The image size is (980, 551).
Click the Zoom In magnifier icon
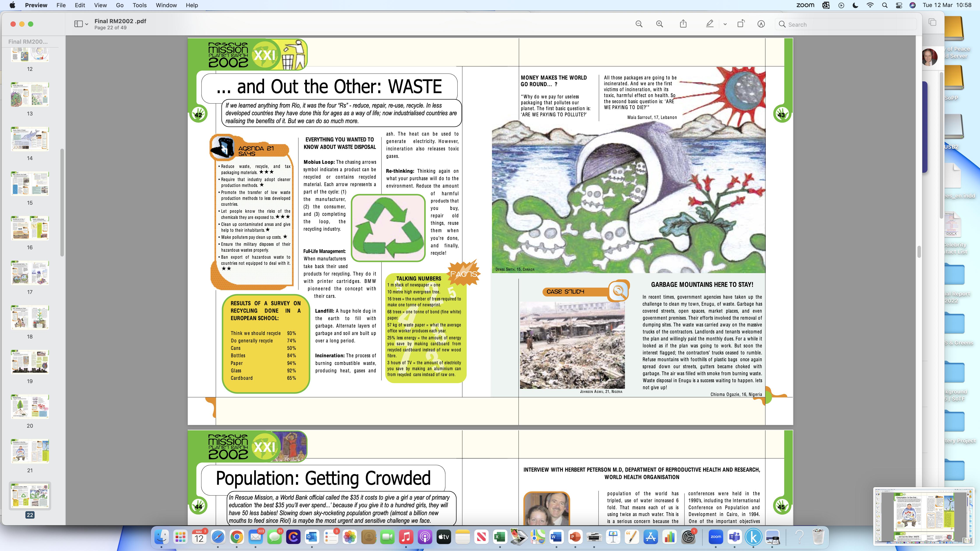659,24
